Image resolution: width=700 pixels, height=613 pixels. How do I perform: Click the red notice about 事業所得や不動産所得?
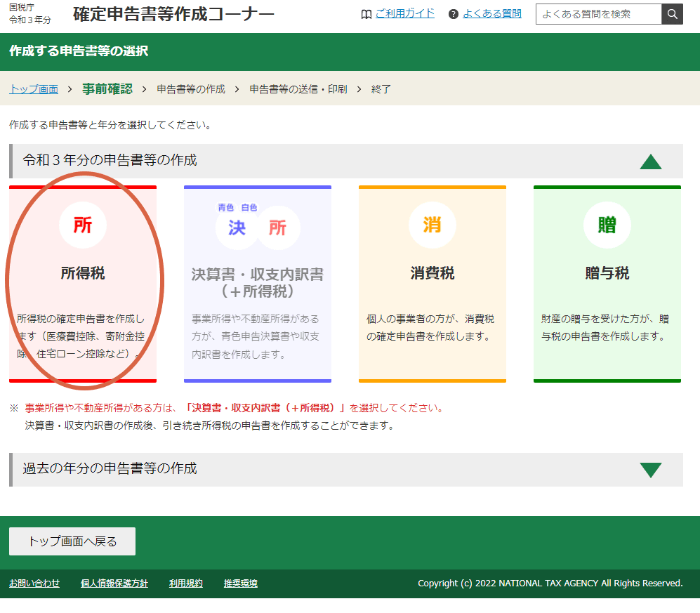(234, 408)
